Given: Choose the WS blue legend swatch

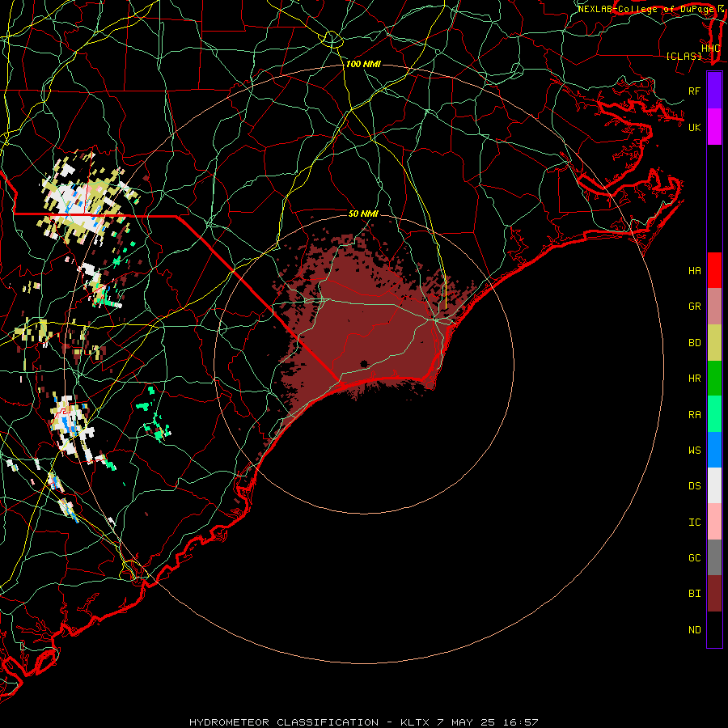Looking at the screenshot, I should click(x=714, y=450).
